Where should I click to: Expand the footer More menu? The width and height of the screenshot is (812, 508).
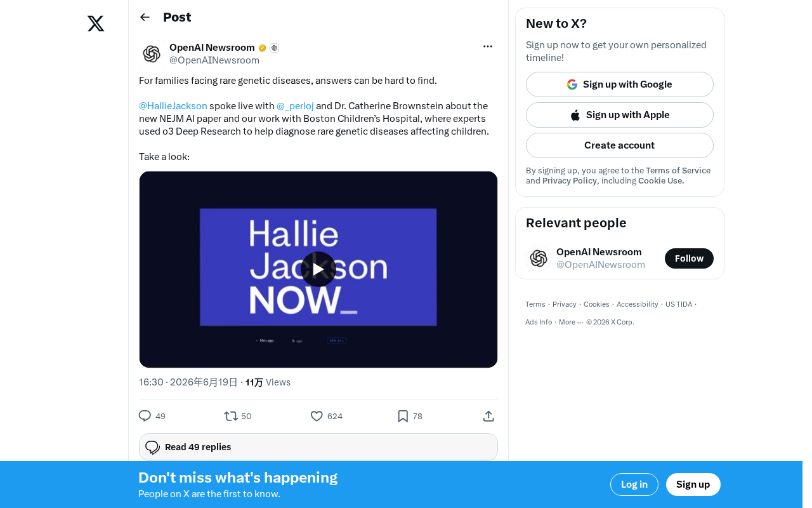point(571,322)
